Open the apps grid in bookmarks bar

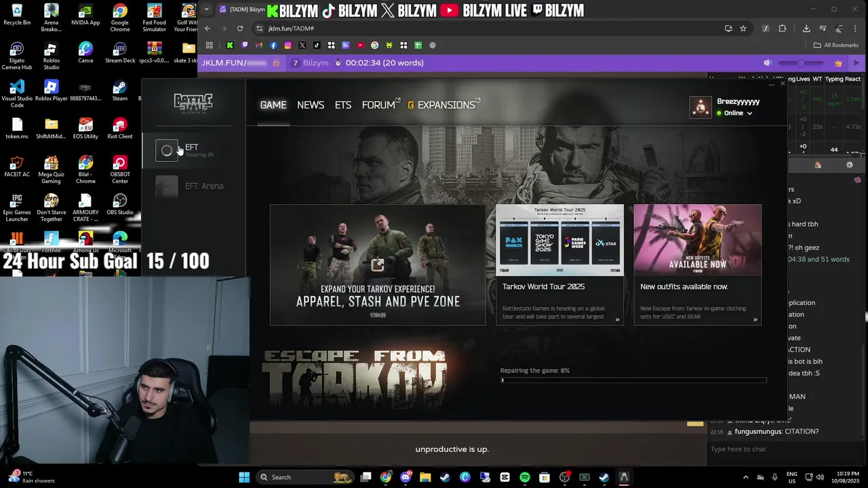click(x=210, y=45)
